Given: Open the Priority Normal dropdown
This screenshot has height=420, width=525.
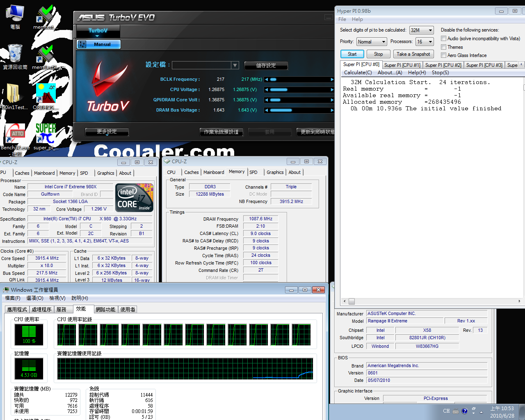Looking at the screenshot, I should 372,41.
